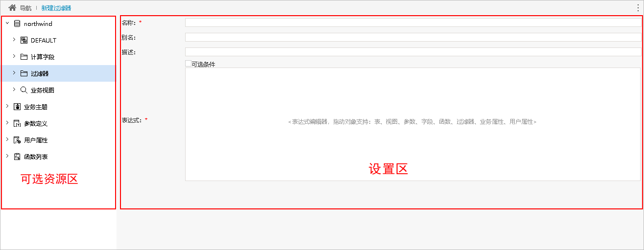Image resolution: width=644 pixels, height=250 pixels.
Task: Enable the 可选条件 checkbox
Action: coord(188,64)
